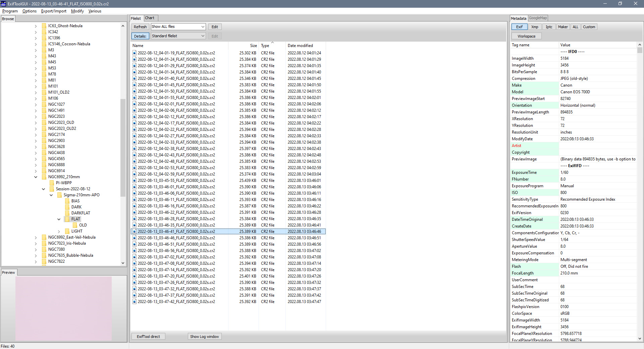Open the Export/Import menu
644x349 pixels.
(x=54, y=11)
